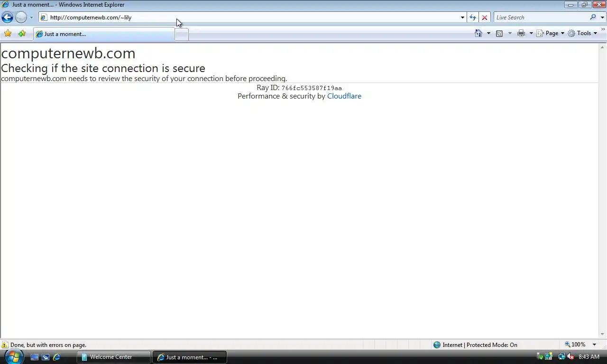The height and width of the screenshot is (364, 607).
Task: Click the RSS feeds icon
Action: tap(499, 33)
